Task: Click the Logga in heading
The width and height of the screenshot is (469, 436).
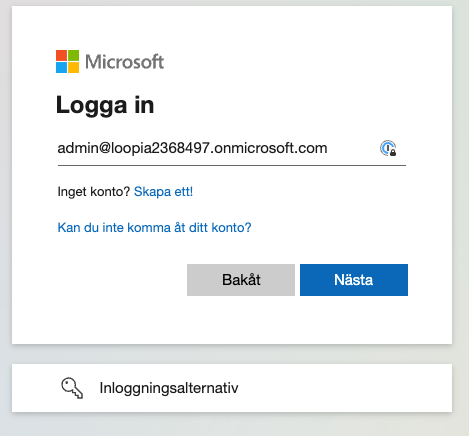Action: coord(105,105)
